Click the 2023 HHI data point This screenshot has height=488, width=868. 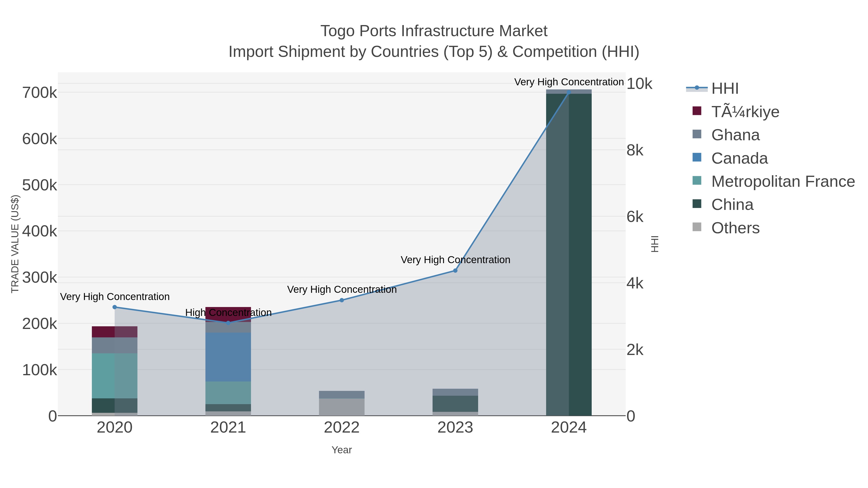click(455, 270)
